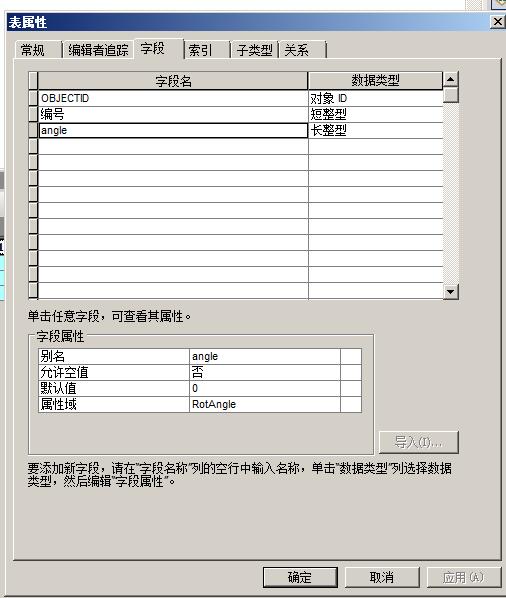Select the 编号 row selector box
The height and width of the screenshot is (598, 506).
[x=33, y=114]
